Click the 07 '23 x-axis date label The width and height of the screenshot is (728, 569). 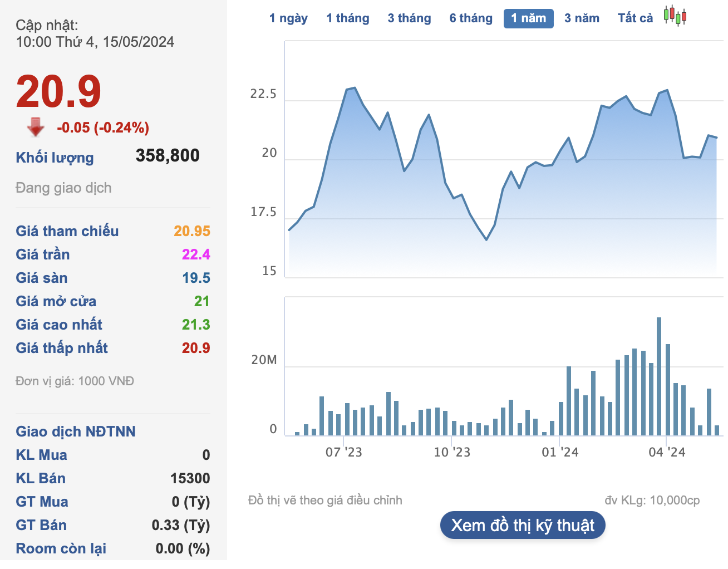click(x=344, y=452)
